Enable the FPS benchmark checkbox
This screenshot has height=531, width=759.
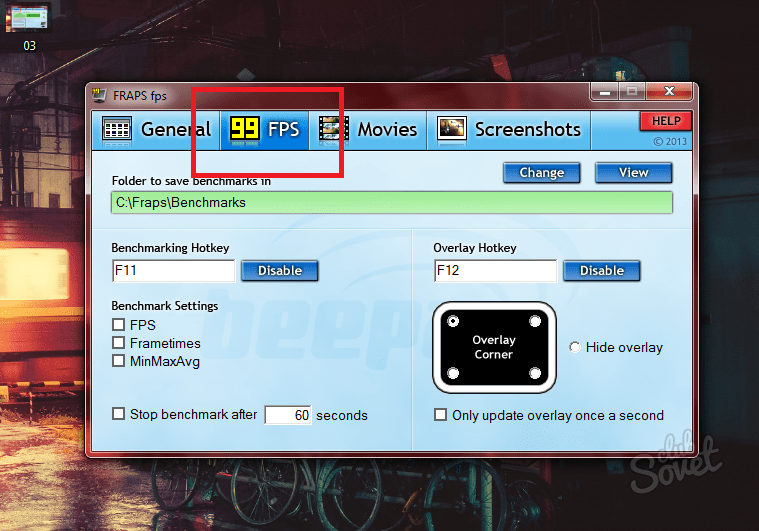119,324
